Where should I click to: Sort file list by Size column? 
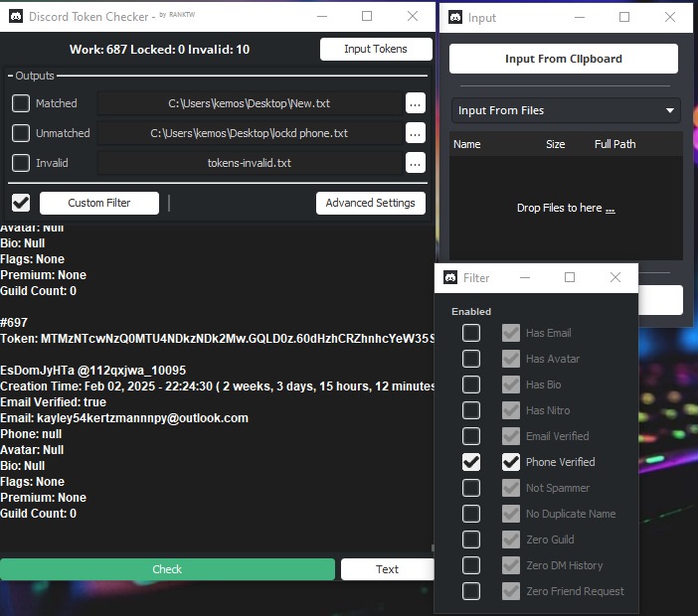pyautogui.click(x=555, y=144)
